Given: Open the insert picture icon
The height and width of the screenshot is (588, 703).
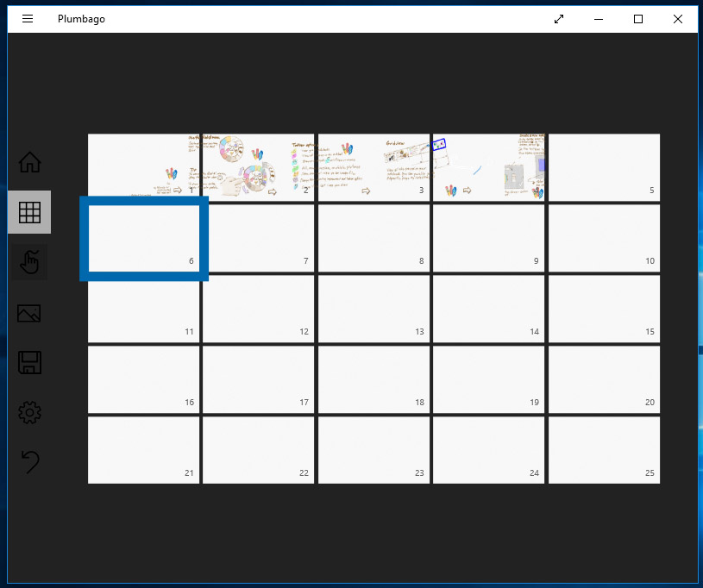Looking at the screenshot, I should pos(29,313).
